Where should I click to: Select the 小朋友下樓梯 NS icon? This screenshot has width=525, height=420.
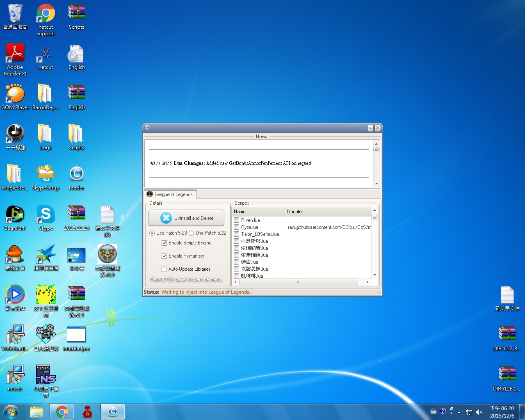coord(46,382)
